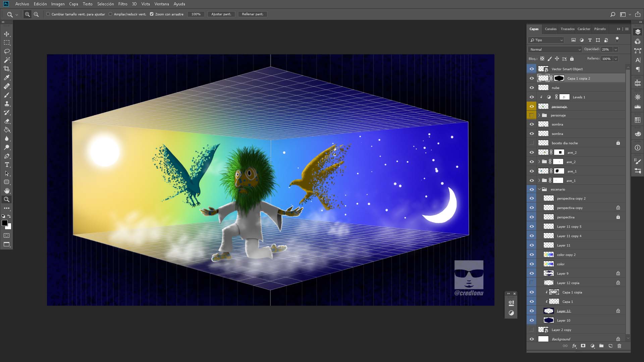Select the Eyedropper tool
The image size is (644, 362).
(7, 77)
